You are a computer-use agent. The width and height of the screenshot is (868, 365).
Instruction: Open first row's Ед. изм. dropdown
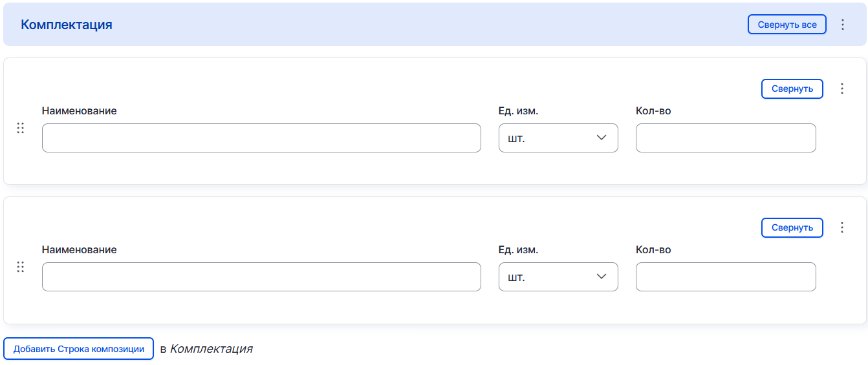click(558, 138)
